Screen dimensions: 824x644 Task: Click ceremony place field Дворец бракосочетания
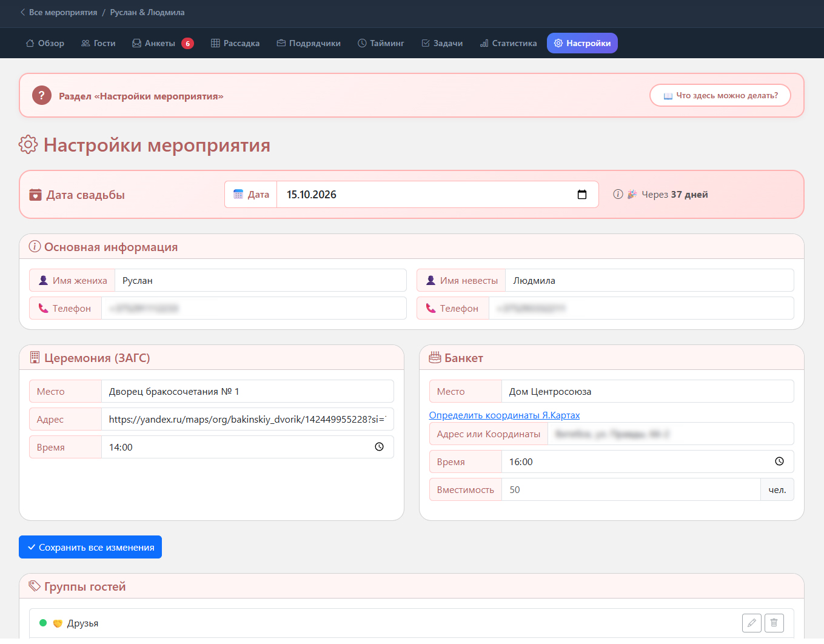[247, 391]
